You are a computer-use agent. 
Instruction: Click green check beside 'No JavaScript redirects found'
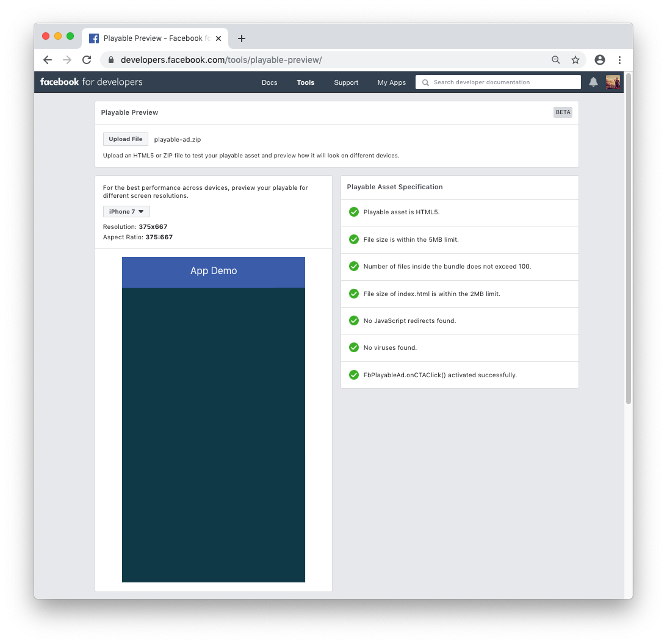pos(354,320)
